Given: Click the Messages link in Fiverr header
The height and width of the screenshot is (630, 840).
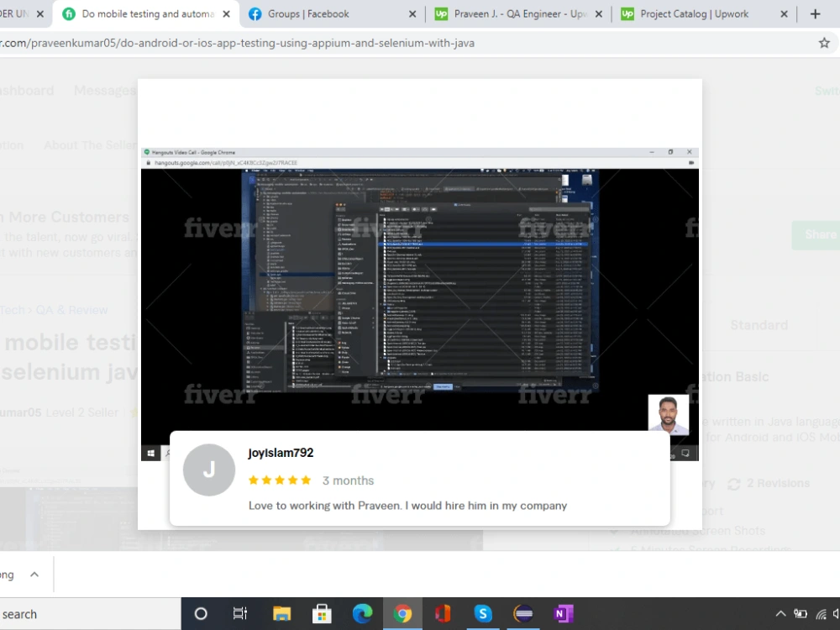Looking at the screenshot, I should click(105, 91).
